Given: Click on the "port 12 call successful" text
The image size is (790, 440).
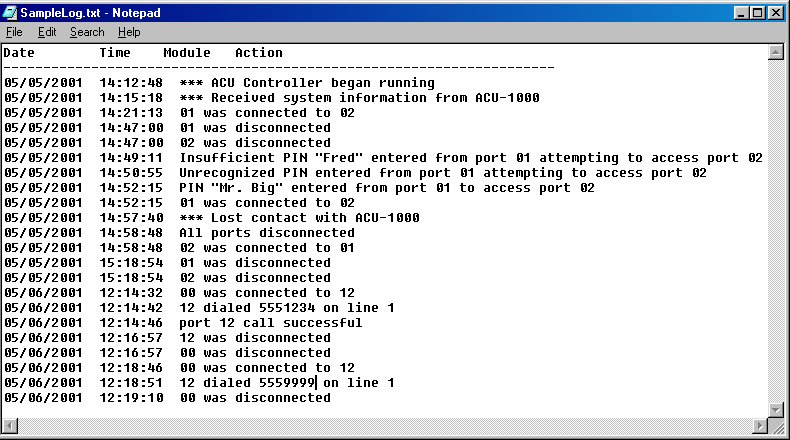Looking at the screenshot, I should click(270, 323).
